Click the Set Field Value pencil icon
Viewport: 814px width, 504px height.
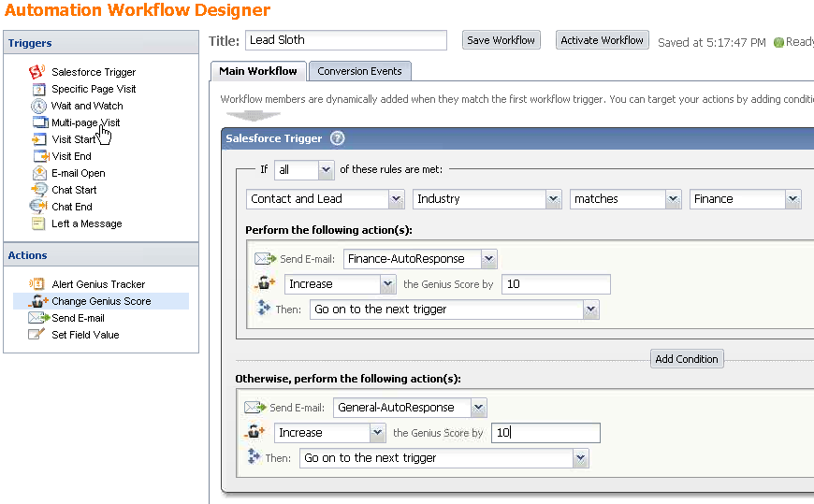coord(36,334)
